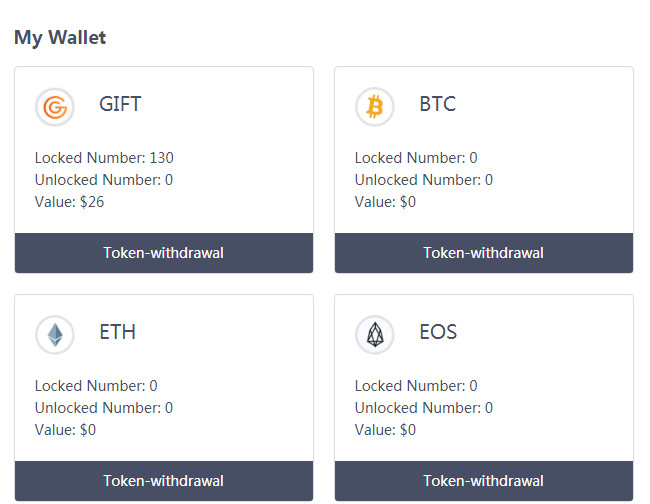Click the BTC Value: $0 text

386,202
